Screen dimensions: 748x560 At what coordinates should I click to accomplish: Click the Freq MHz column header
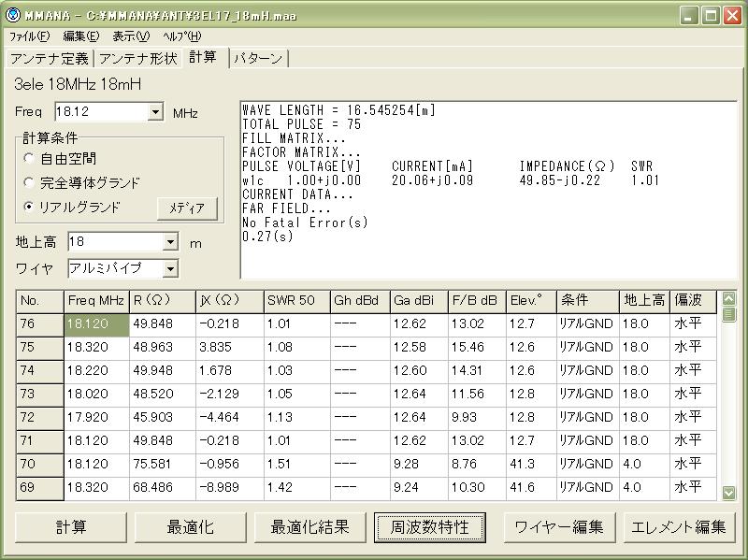[96, 301]
